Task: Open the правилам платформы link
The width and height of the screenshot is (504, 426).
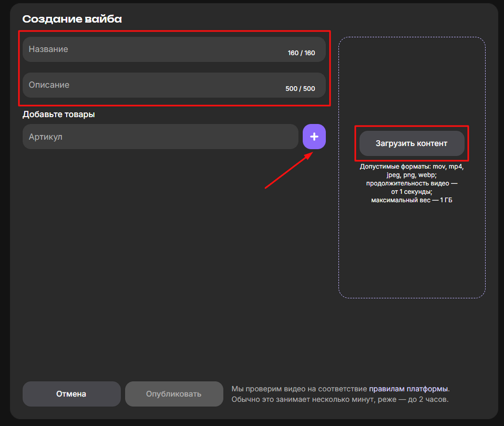Action: [408, 389]
